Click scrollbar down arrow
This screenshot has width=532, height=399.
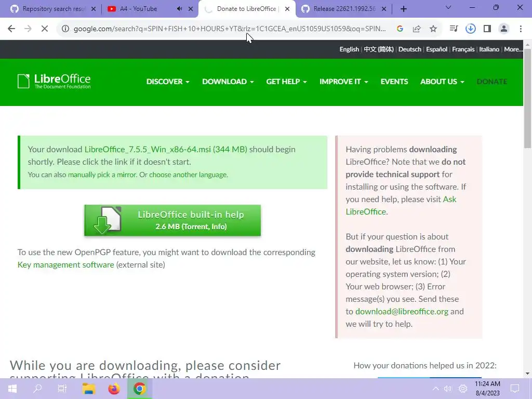(x=527, y=374)
